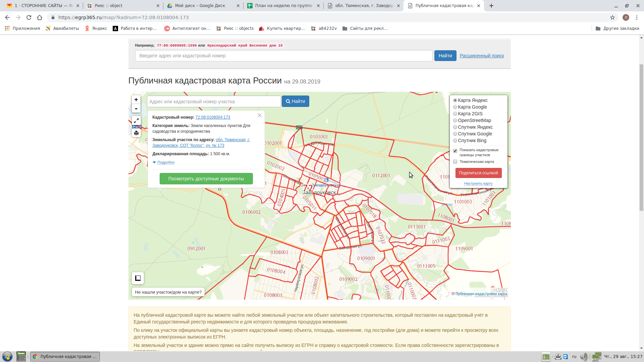Go back to the previous page

tap(7, 17)
